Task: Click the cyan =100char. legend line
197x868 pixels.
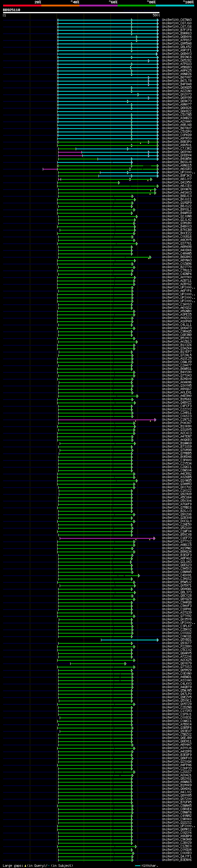Action: tap(137, 866)
